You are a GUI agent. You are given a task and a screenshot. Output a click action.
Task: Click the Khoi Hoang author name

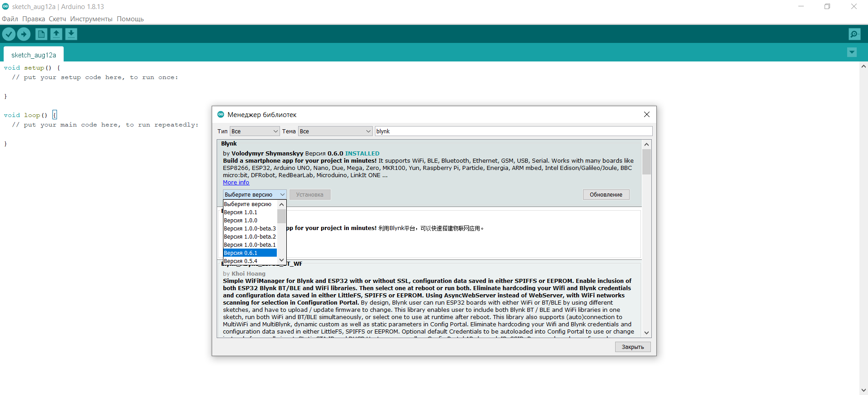[248, 273]
